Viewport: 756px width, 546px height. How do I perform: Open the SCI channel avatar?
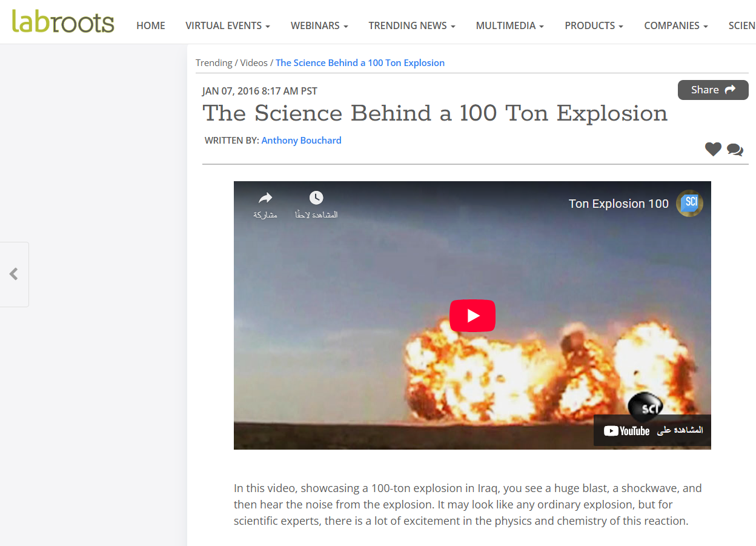tap(689, 204)
